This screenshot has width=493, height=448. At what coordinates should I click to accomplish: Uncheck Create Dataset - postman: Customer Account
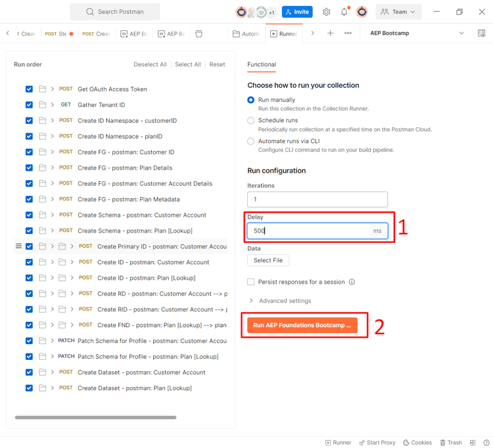point(29,372)
